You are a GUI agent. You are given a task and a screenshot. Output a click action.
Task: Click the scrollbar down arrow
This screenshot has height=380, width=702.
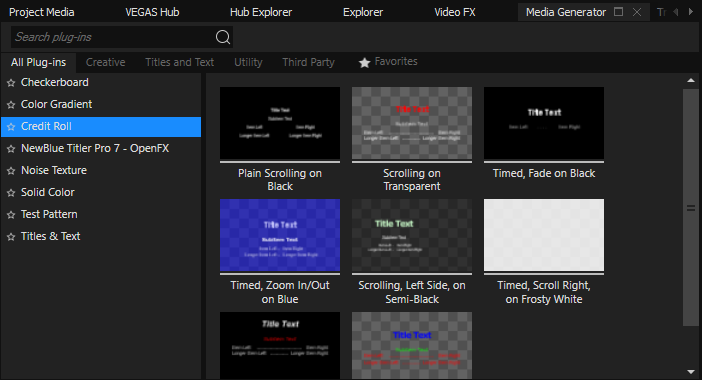tap(691, 372)
